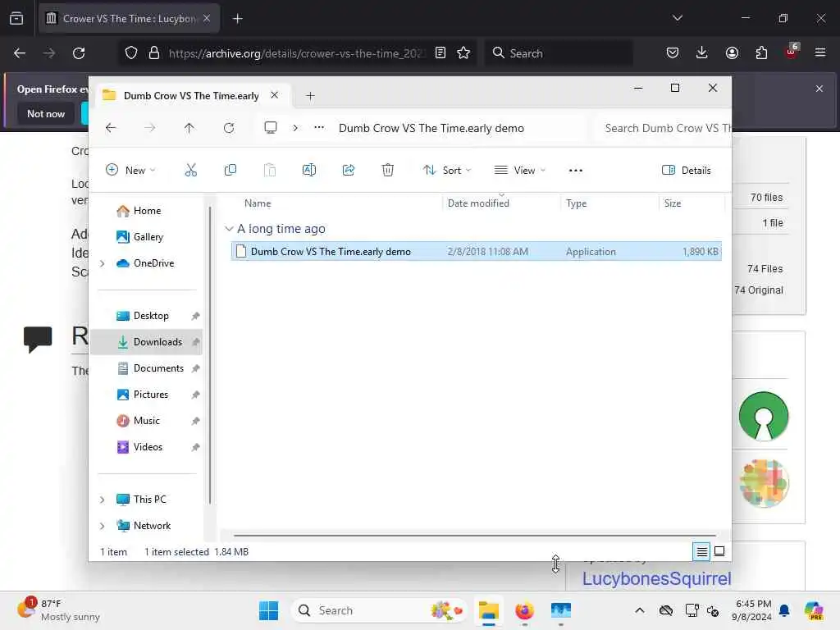The image size is (840, 630).
Task: Open Pictures in the navigation pane
Action: 151,395
